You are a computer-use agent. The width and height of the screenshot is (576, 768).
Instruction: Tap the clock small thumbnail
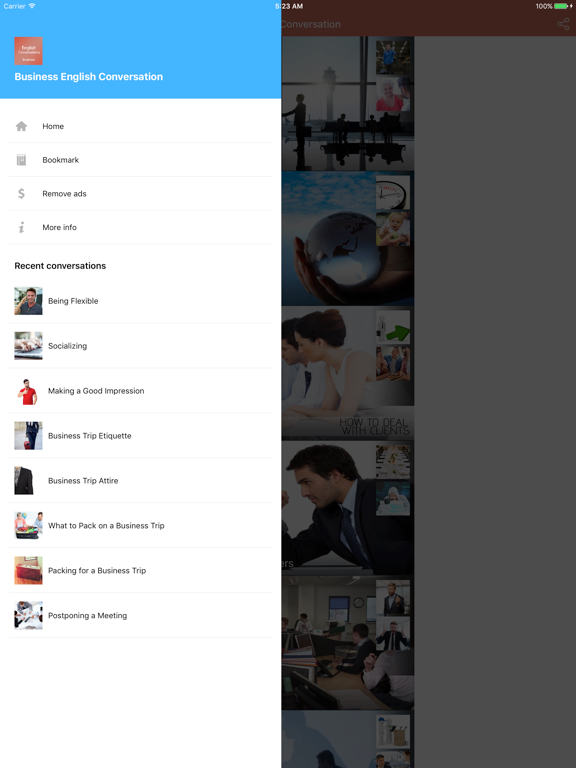(x=393, y=192)
